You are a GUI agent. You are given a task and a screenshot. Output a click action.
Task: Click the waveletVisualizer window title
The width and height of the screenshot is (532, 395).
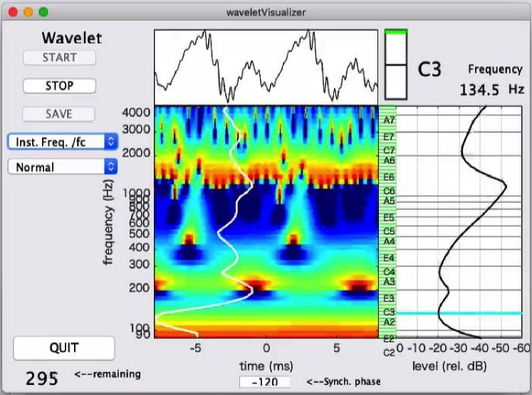coord(266,13)
